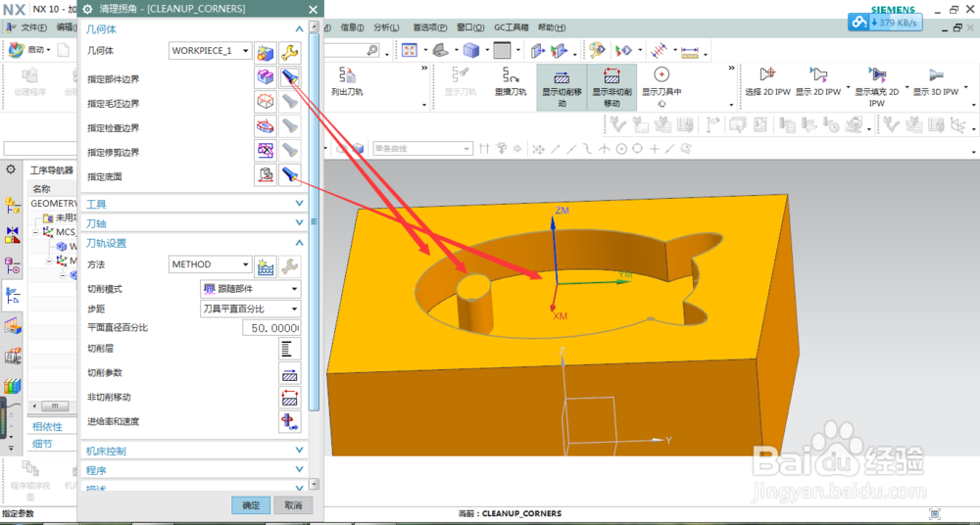Click the 取消 button
Viewport: 980px width, 525px height.
click(293, 505)
